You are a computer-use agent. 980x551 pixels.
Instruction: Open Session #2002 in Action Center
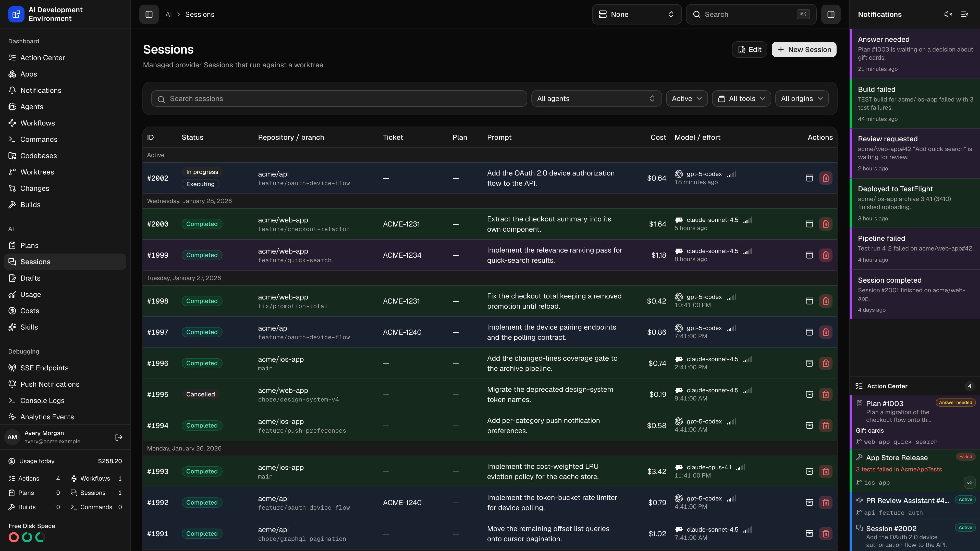pos(915,536)
